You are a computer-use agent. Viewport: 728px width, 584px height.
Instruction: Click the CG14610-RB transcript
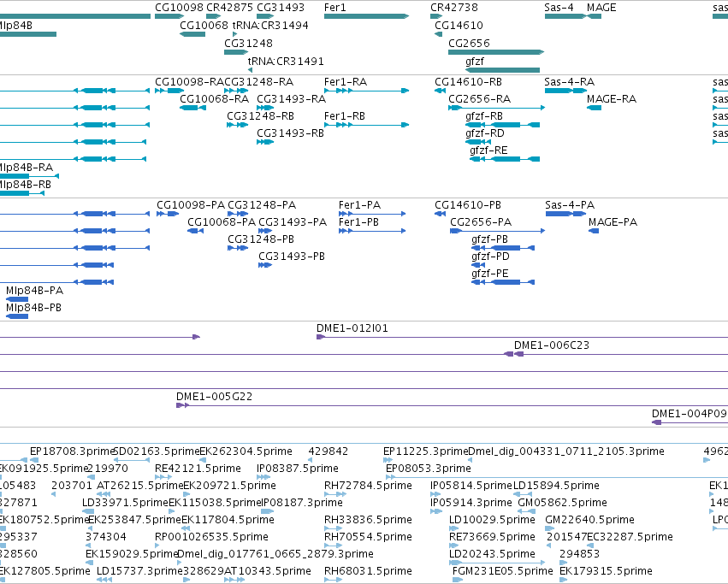[x=441, y=91]
